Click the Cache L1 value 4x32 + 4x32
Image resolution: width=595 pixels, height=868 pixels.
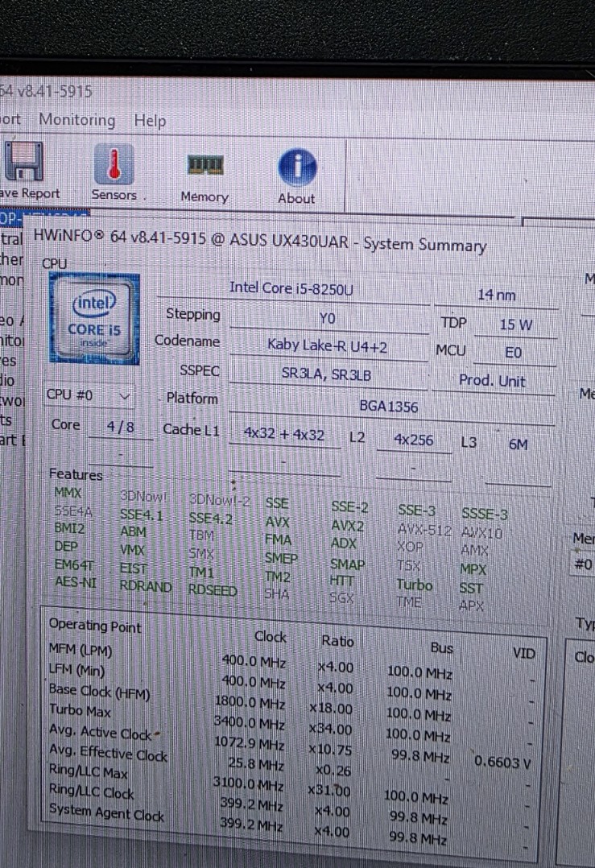pos(284,434)
